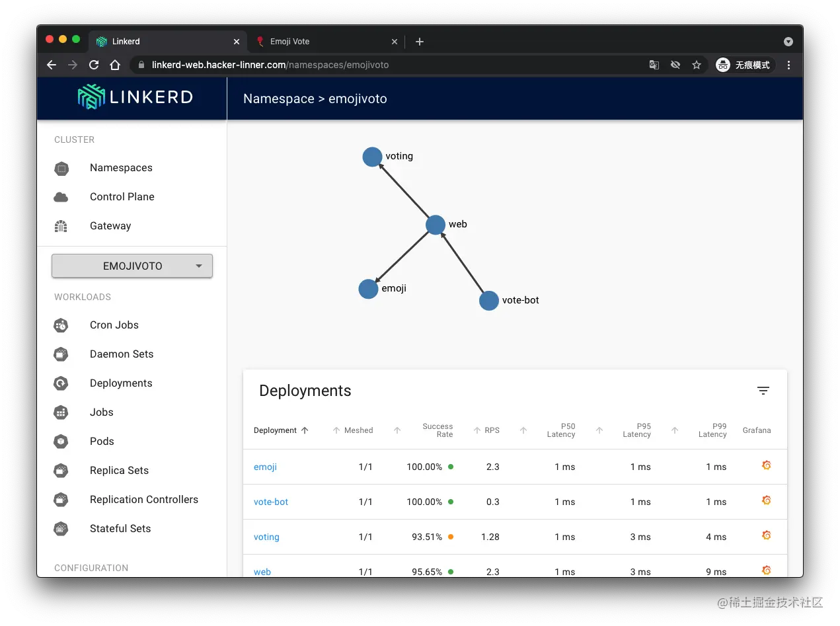This screenshot has height=626, width=840.
Task: Open the voting deployment link
Action: (266, 537)
